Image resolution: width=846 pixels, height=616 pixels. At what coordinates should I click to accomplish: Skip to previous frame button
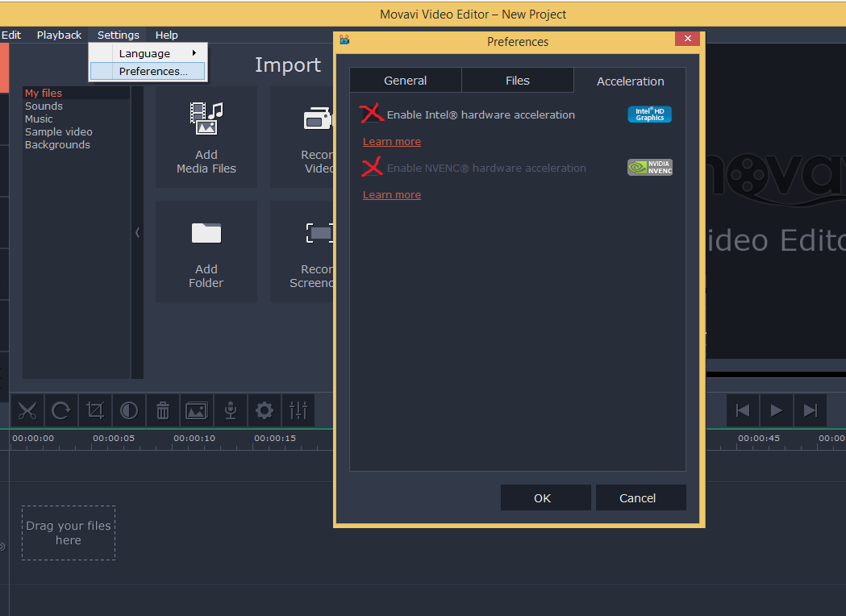tap(743, 411)
